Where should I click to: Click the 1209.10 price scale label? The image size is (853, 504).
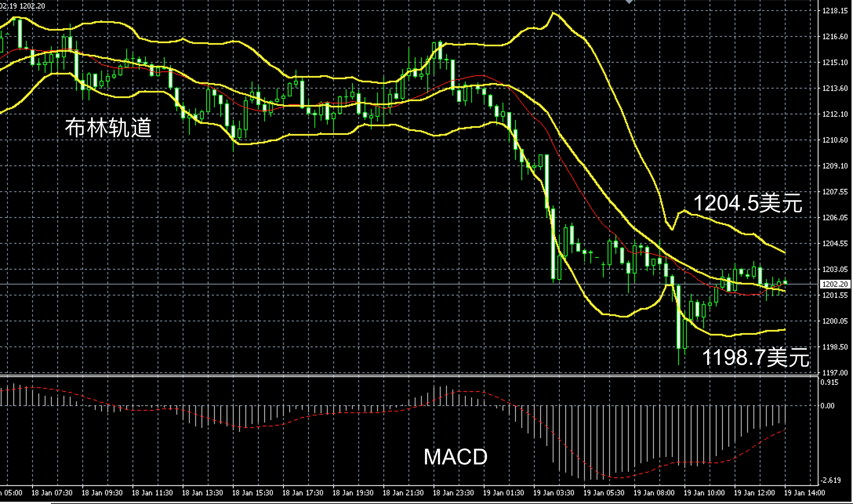point(835,166)
